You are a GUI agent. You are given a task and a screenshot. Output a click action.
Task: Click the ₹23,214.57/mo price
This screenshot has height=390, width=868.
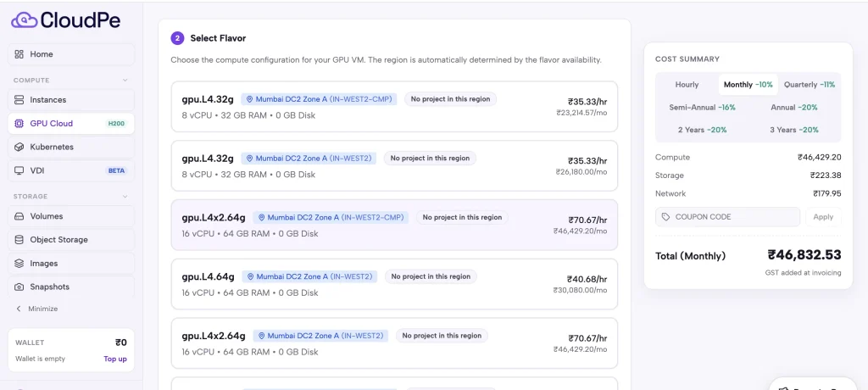click(581, 113)
